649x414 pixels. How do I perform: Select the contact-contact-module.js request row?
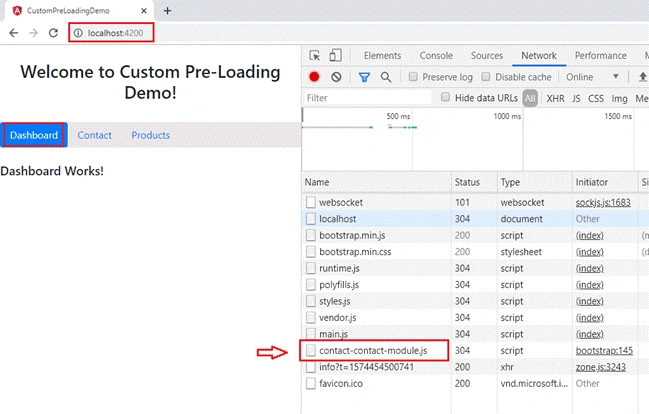475,351
